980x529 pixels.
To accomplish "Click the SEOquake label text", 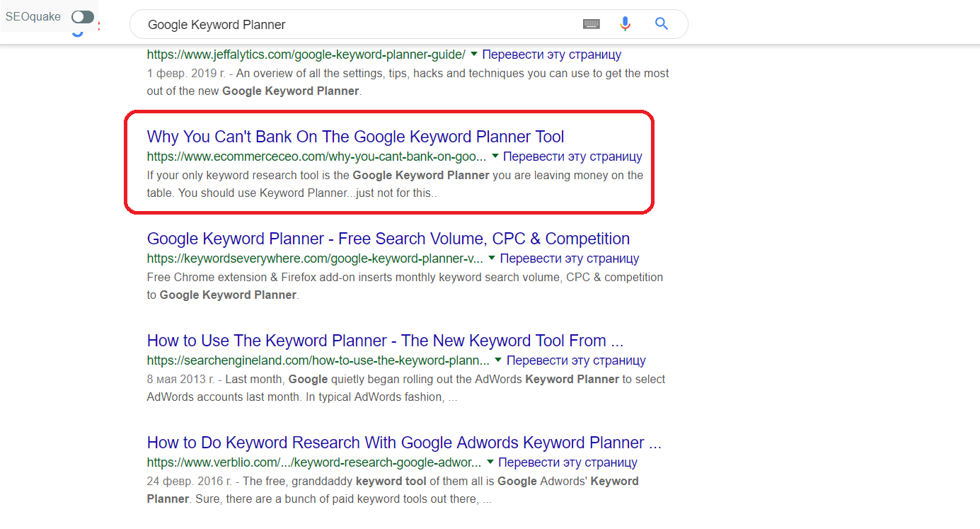I will pyautogui.click(x=33, y=16).
